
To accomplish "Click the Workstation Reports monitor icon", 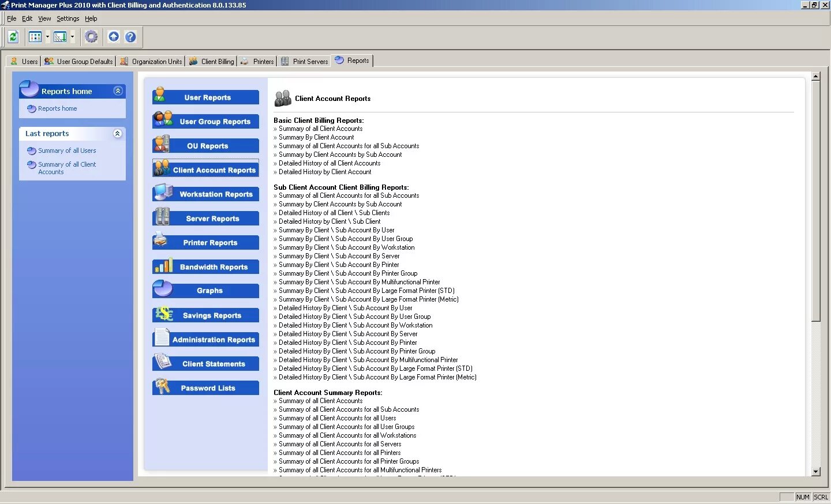I will tap(163, 192).
